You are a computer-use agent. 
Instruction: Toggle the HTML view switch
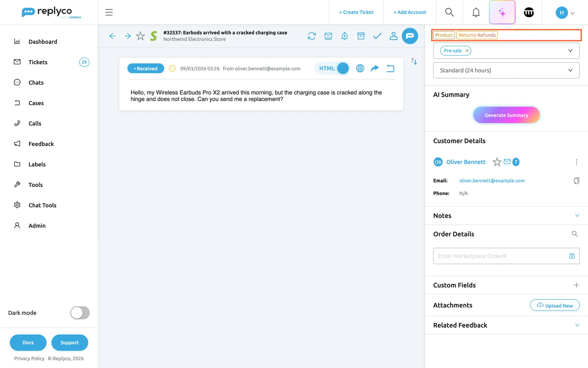[343, 68]
